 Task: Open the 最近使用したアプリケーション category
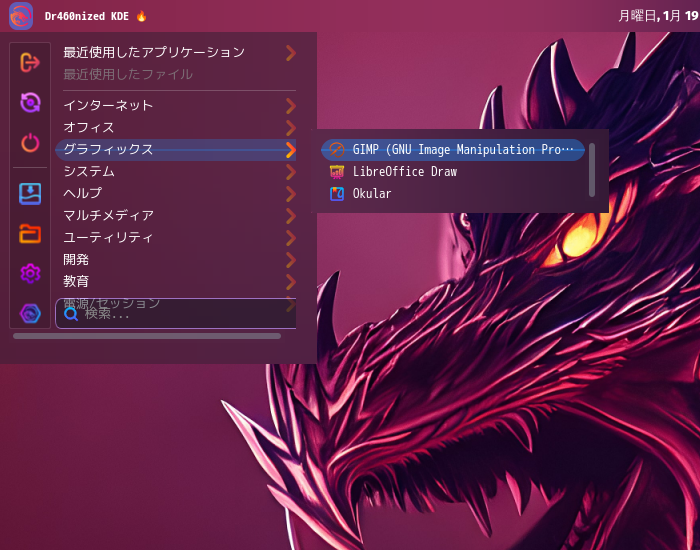(x=175, y=53)
